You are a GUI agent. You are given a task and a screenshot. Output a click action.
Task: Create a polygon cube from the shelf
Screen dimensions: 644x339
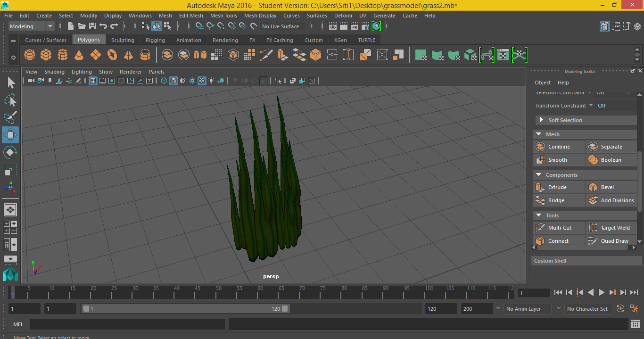click(46, 55)
